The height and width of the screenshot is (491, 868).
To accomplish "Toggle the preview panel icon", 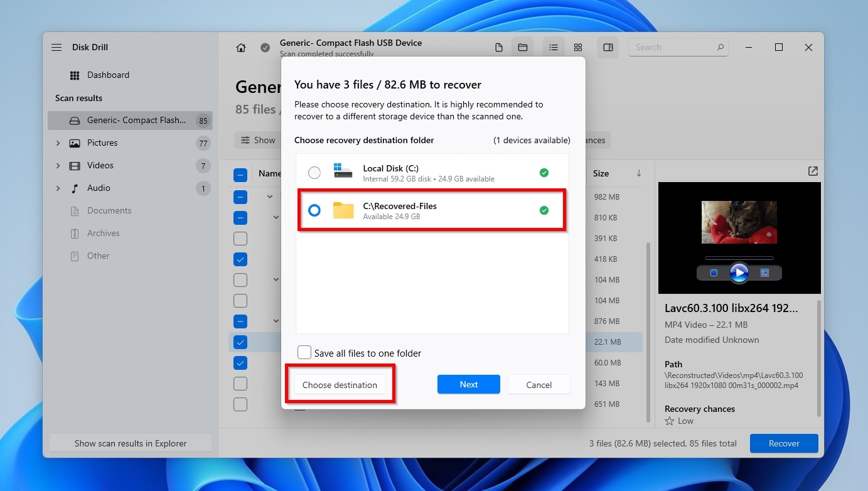I will click(608, 47).
